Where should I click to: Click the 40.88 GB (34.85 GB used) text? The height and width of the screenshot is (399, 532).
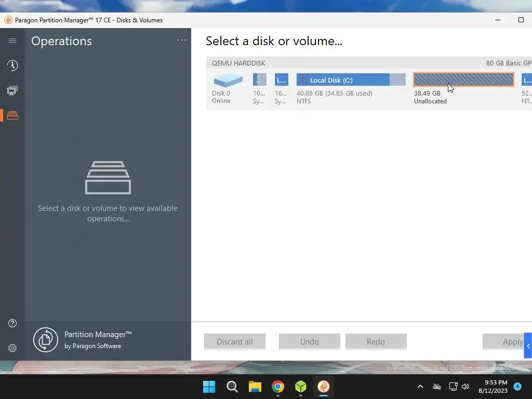tap(334, 94)
